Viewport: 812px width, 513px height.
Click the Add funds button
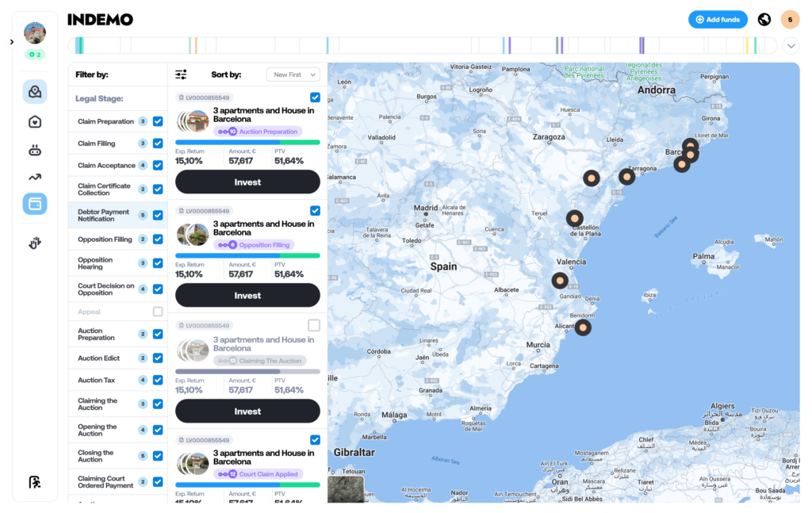(717, 20)
